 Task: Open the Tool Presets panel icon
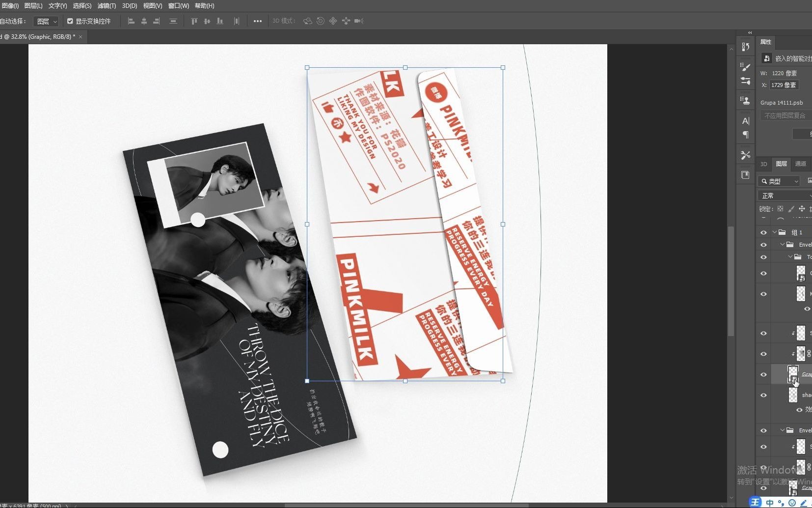point(745,155)
